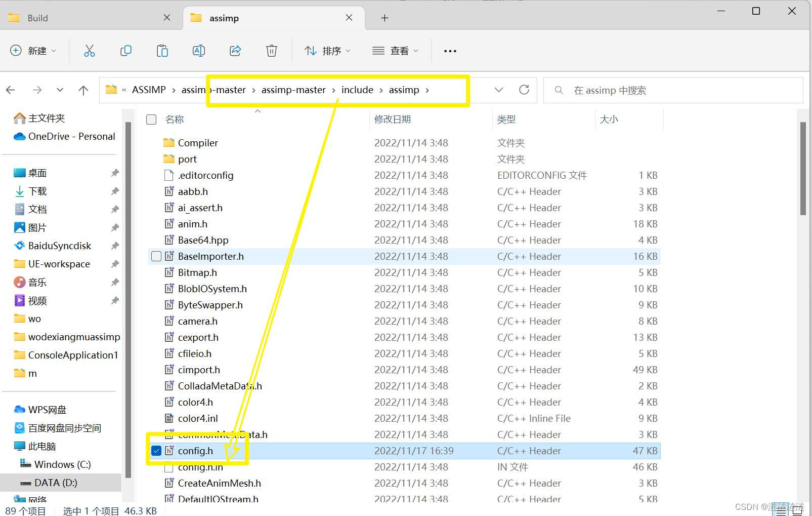Open OneDrive - Personal in sidebar

65,136
